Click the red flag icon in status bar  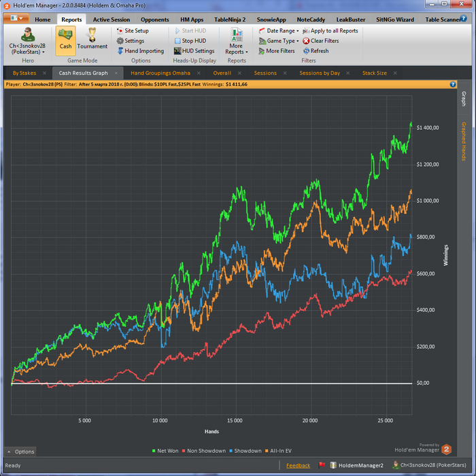[322, 464]
